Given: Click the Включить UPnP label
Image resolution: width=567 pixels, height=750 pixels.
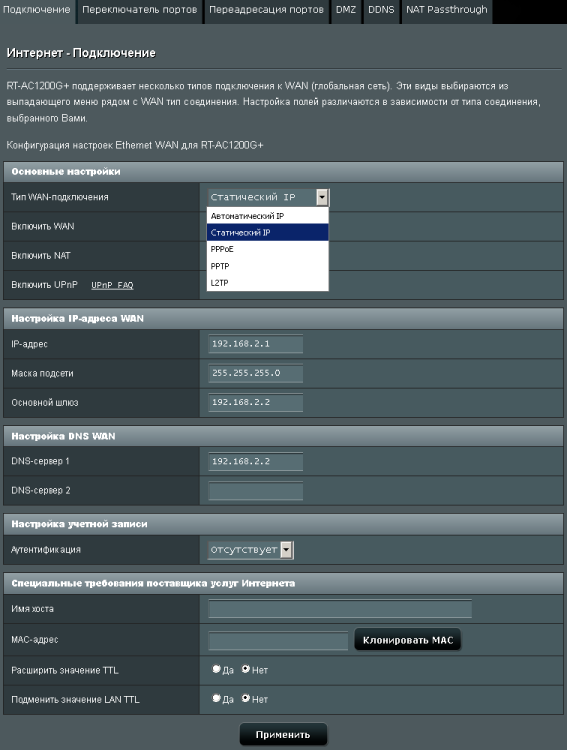Looking at the screenshot, I should 44,285.
